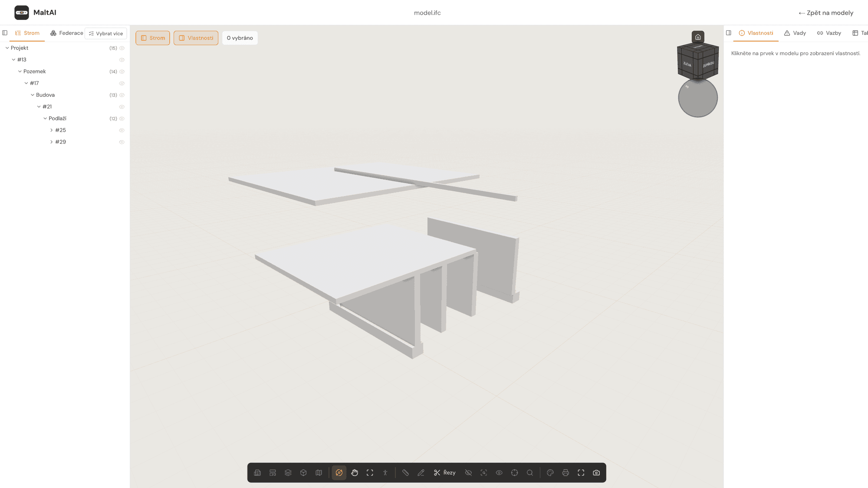Pick the pencil annotation tool
The width and height of the screenshot is (868, 488).
point(421,473)
